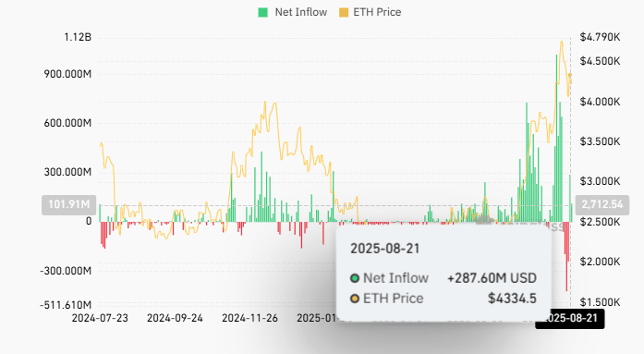Click the tallest red outflow bar near chart end
Screen dimensions: 644x354
pyautogui.click(x=566, y=257)
